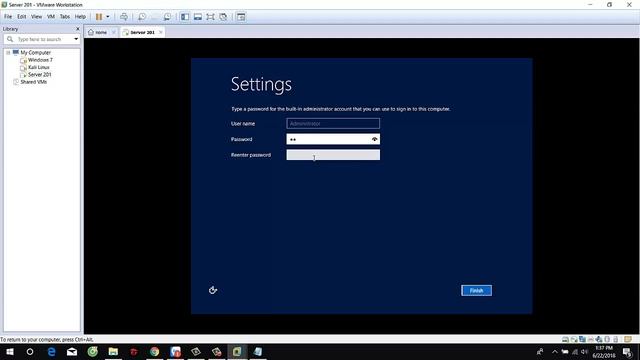This screenshot has height=360, width=640.
Task: Select Shared VMs in the Library
Action: (33, 82)
